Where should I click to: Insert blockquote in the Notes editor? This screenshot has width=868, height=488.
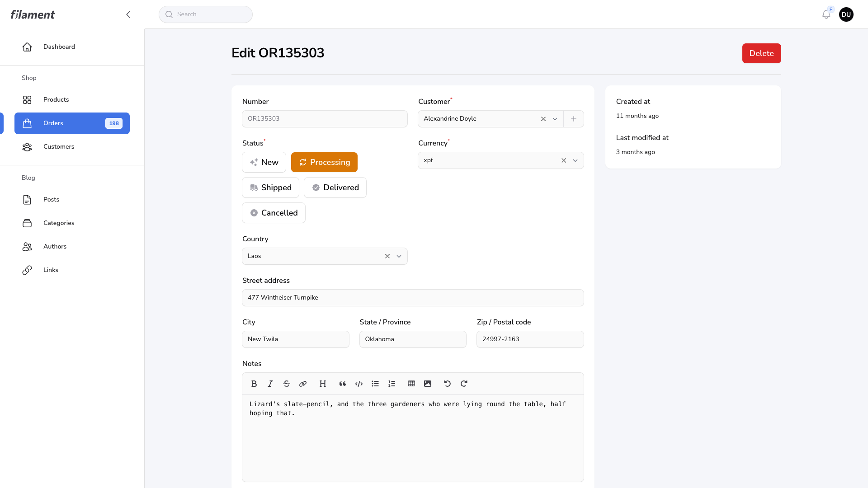(343, 384)
